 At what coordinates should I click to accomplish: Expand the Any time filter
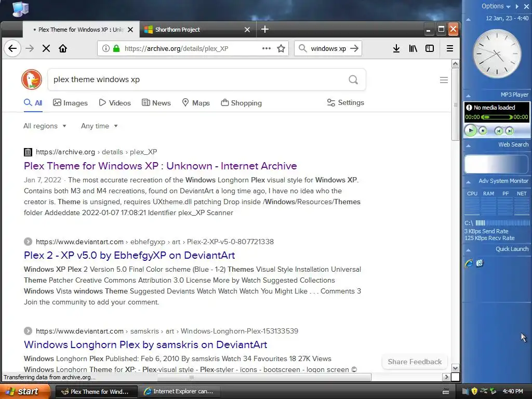point(99,126)
